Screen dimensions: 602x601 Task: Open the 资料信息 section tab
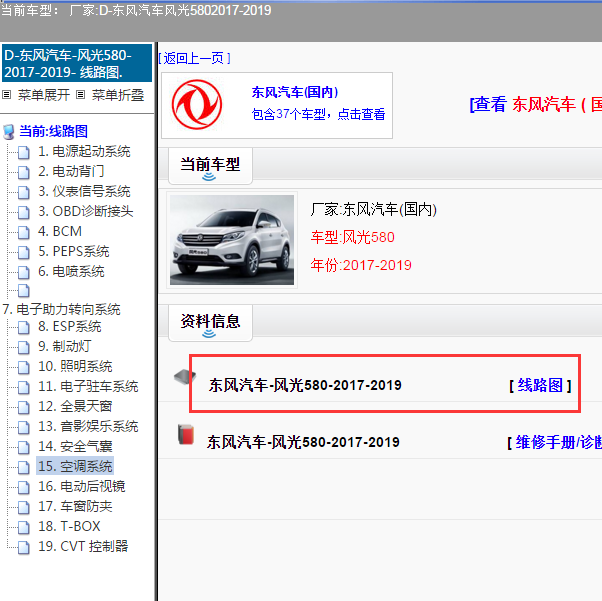[210, 323]
